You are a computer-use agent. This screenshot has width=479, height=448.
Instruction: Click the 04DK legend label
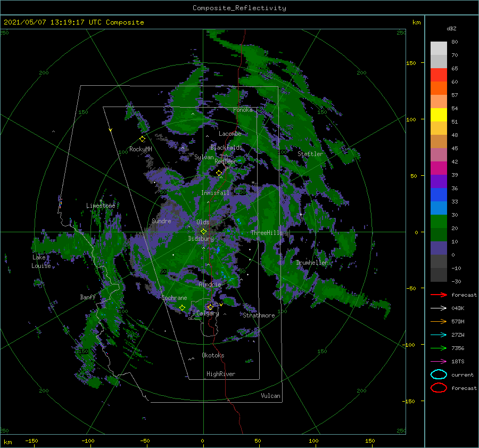pos(458,308)
